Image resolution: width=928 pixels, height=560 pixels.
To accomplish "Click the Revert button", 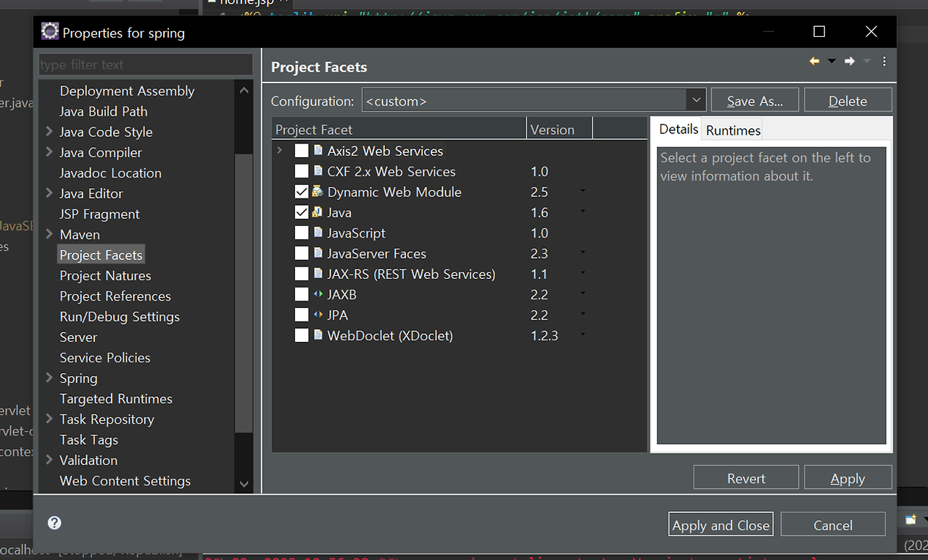I will coord(746,478).
